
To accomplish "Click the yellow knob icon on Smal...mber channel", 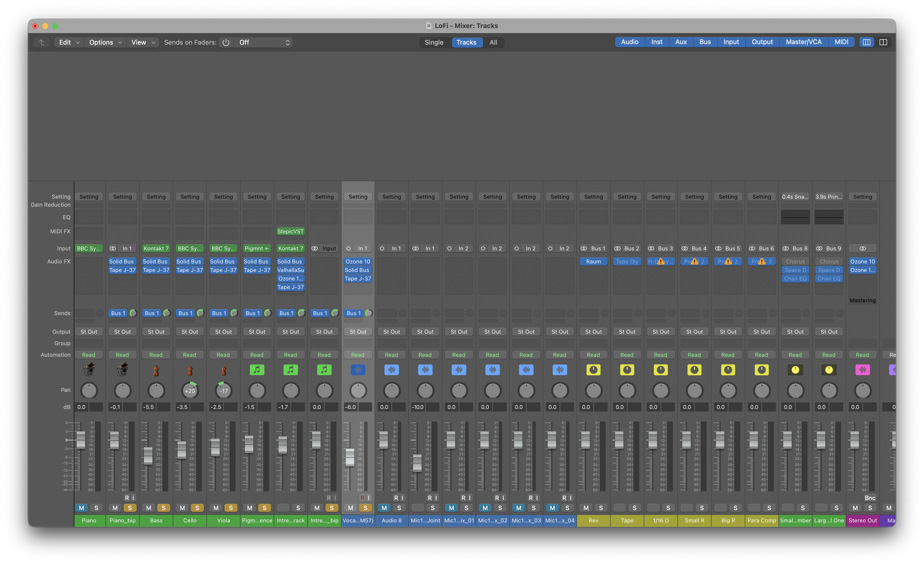I will (x=795, y=370).
